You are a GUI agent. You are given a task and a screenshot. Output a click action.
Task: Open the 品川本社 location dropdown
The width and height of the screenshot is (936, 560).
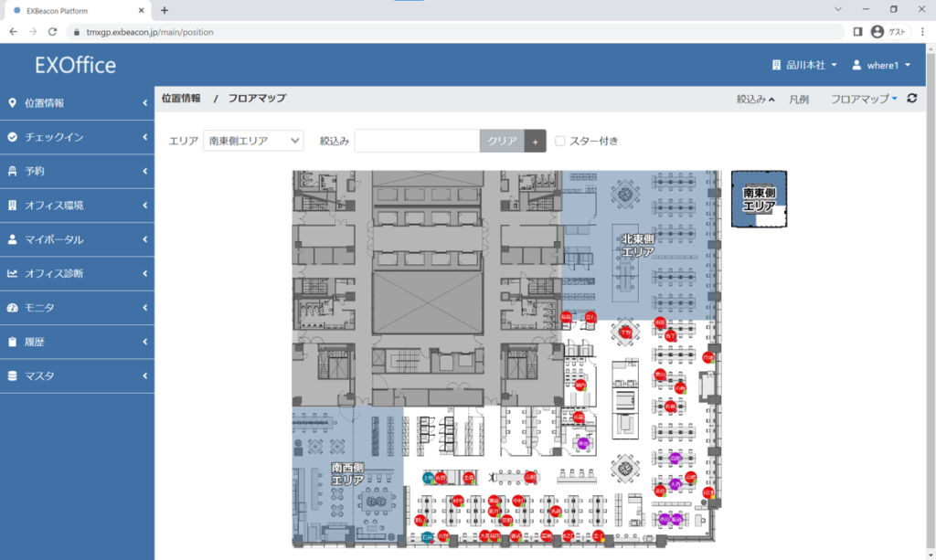coord(804,66)
